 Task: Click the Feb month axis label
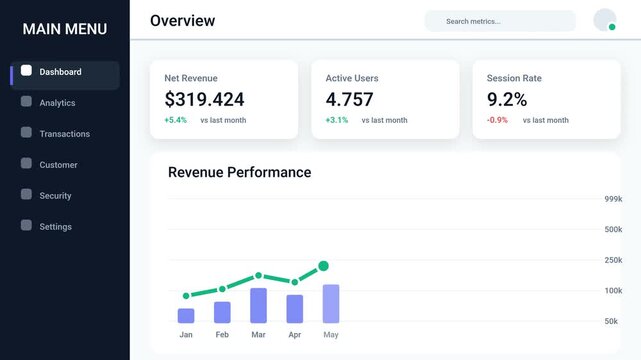click(222, 335)
